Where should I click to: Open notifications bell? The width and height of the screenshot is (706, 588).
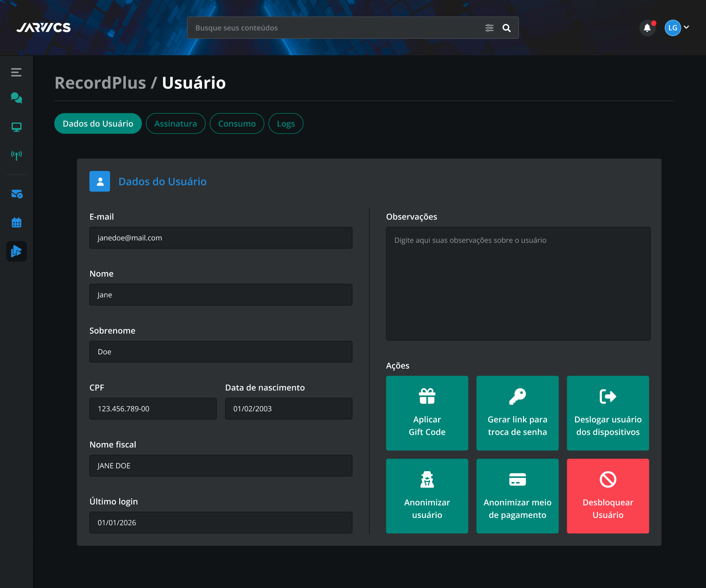647,28
